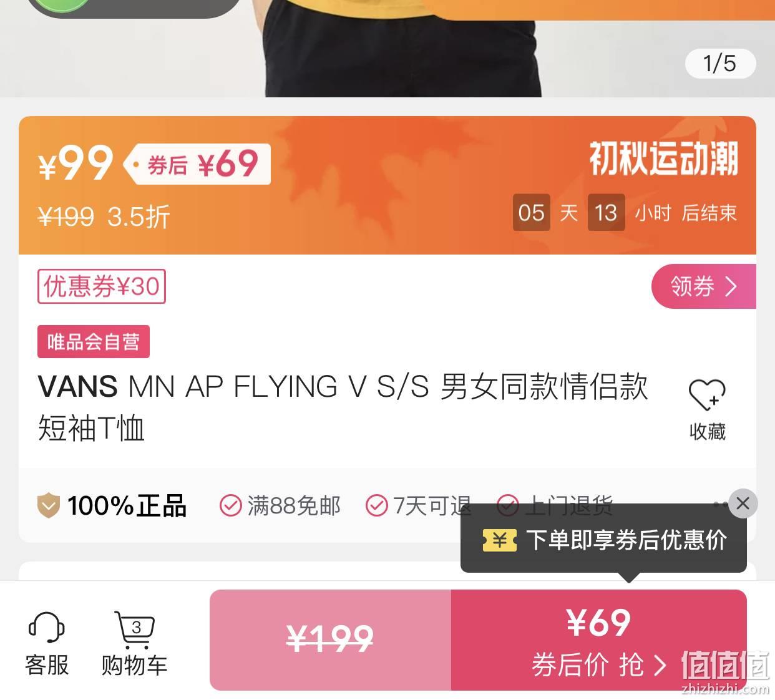Screen dimensions: 775x700
Task: Select the 优惠券¥30 coupon tag
Action: pos(102,286)
